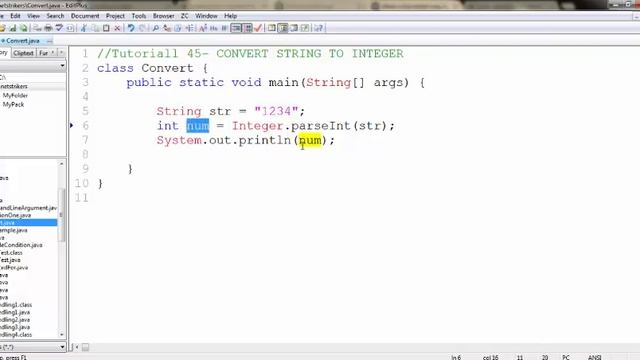
Task: Click line number 6 in the gutter
Action: point(85,125)
